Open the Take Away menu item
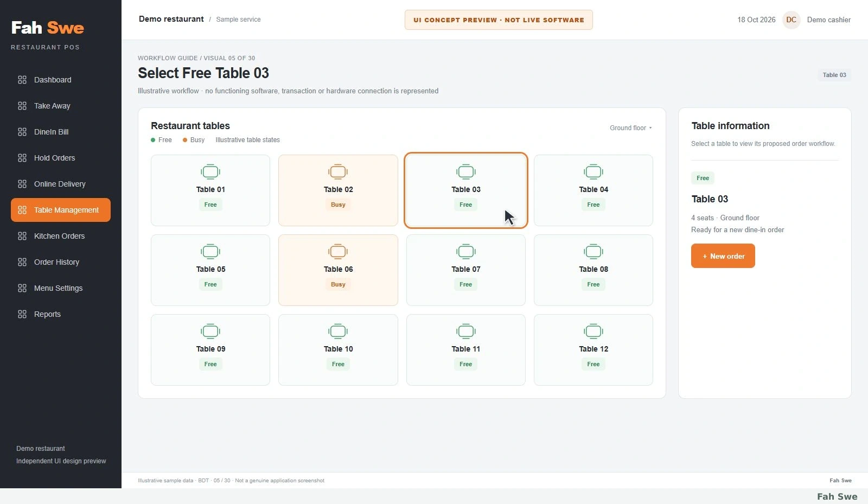This screenshot has height=504, width=868. point(61,106)
